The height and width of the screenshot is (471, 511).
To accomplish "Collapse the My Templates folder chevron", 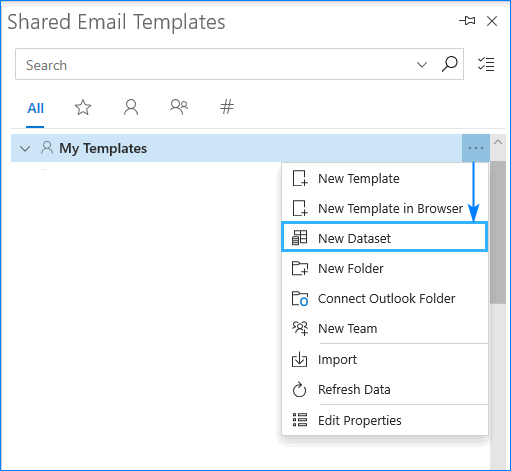I will [x=25, y=148].
